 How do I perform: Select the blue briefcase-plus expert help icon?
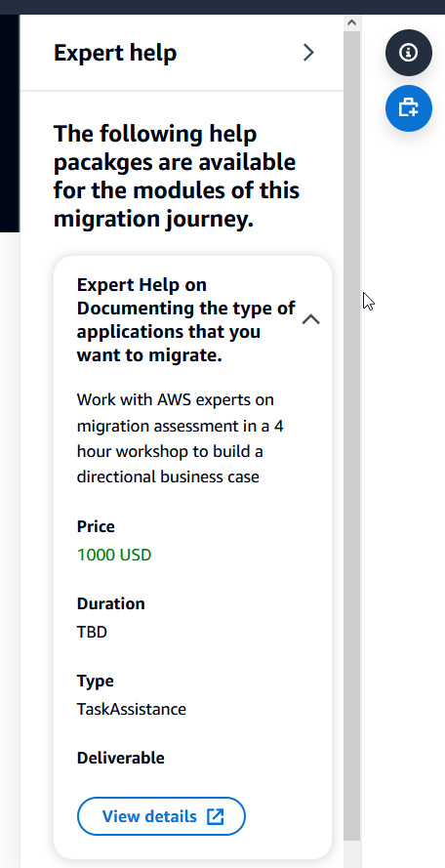coord(409,108)
